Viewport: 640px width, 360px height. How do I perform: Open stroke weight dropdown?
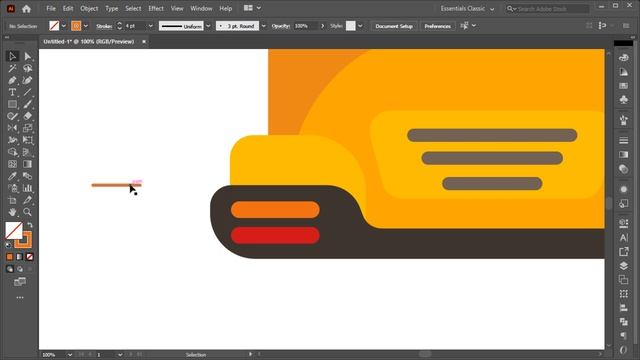[x=151, y=26]
